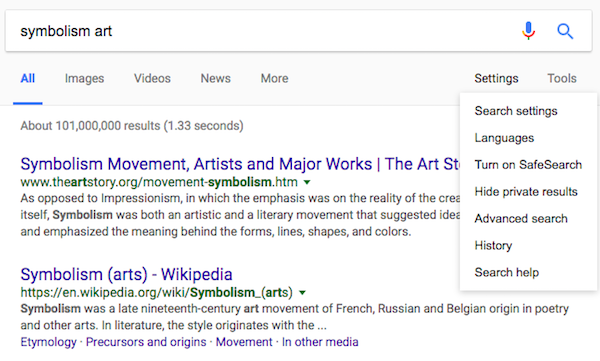Open the Precursors and origins sublink
Viewport: 600px width, 361px height.
click(146, 342)
